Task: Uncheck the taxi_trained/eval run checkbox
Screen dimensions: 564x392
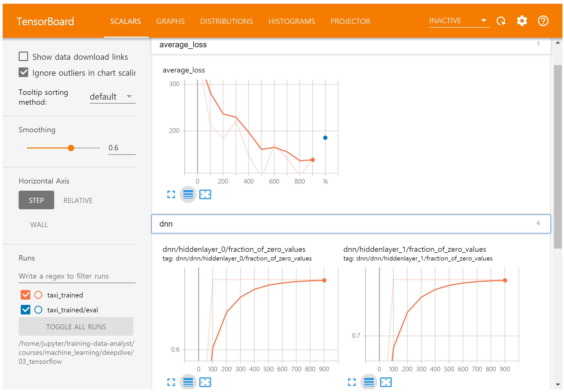Action: (26, 310)
